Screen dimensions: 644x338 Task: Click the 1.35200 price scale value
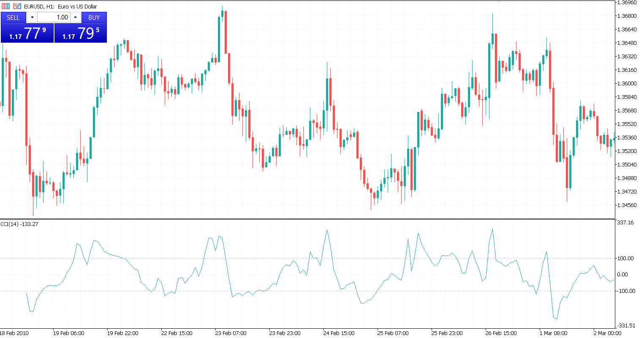click(x=627, y=151)
